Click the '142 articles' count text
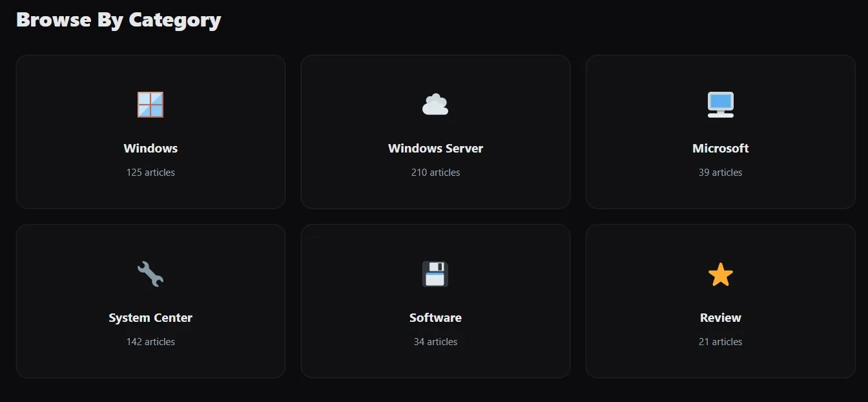868x402 pixels. tap(150, 342)
